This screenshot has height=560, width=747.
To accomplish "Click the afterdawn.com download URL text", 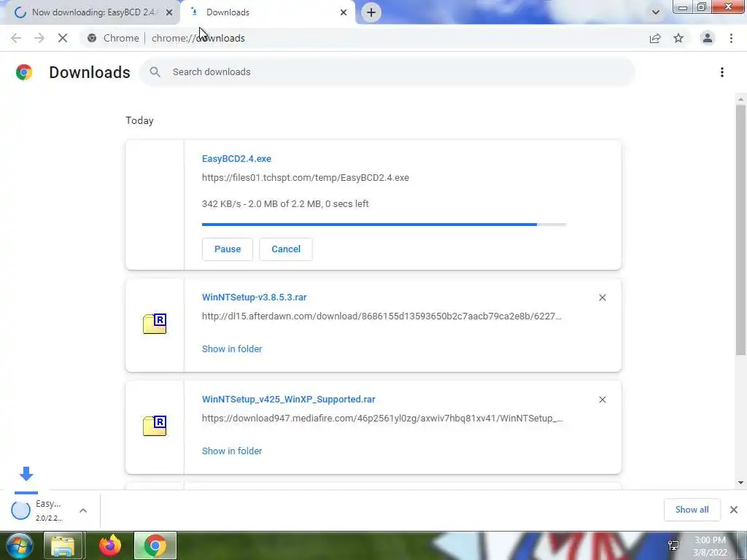I will point(382,316).
